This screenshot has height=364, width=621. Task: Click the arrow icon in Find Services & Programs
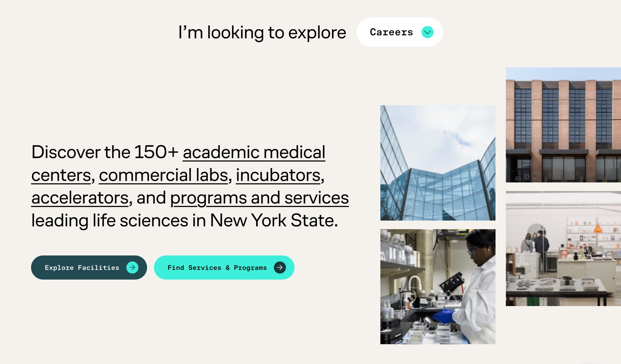pyautogui.click(x=280, y=267)
